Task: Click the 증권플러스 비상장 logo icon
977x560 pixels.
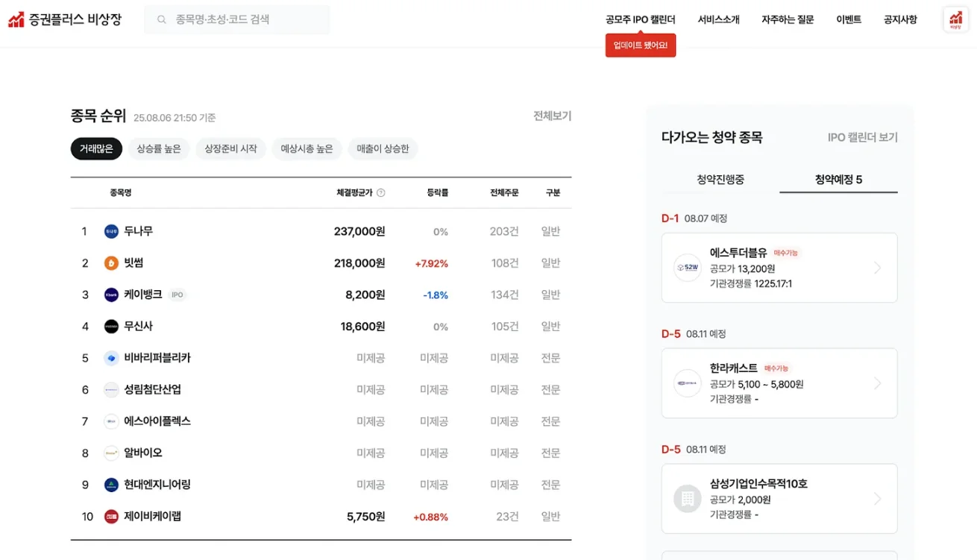Action: click(x=16, y=19)
